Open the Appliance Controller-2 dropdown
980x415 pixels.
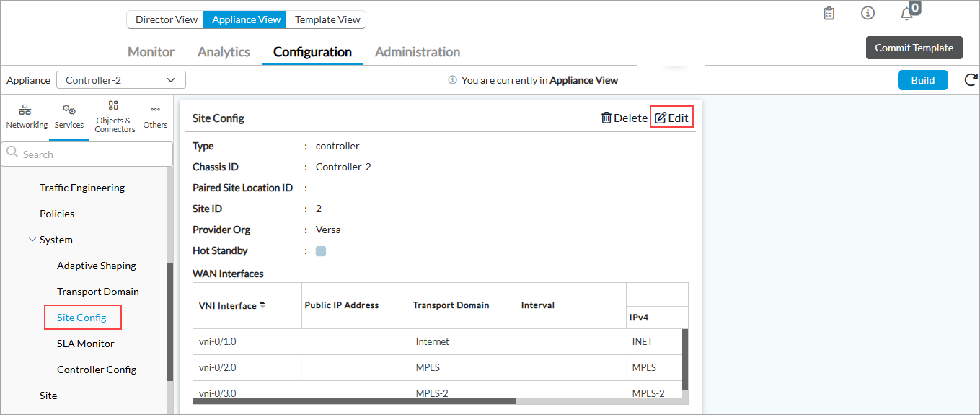pos(120,80)
